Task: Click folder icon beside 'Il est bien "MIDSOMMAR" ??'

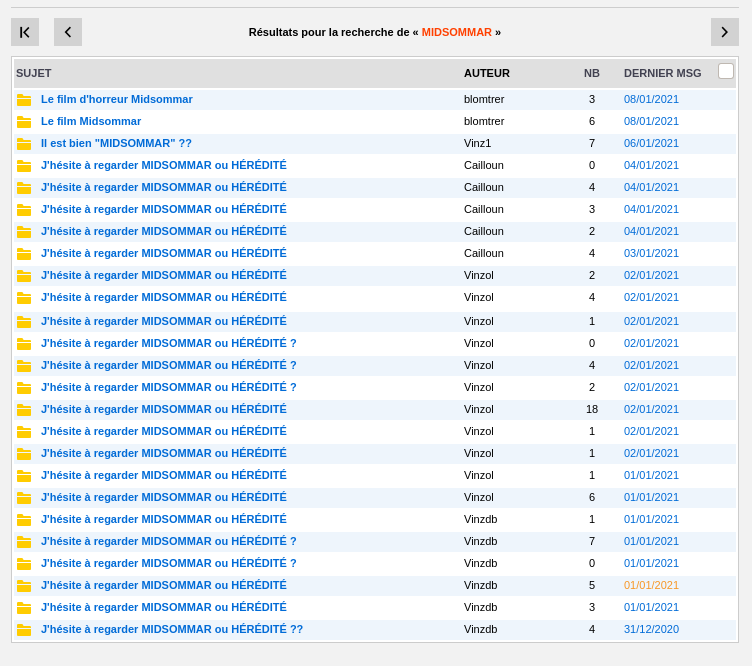Action: click(24, 144)
